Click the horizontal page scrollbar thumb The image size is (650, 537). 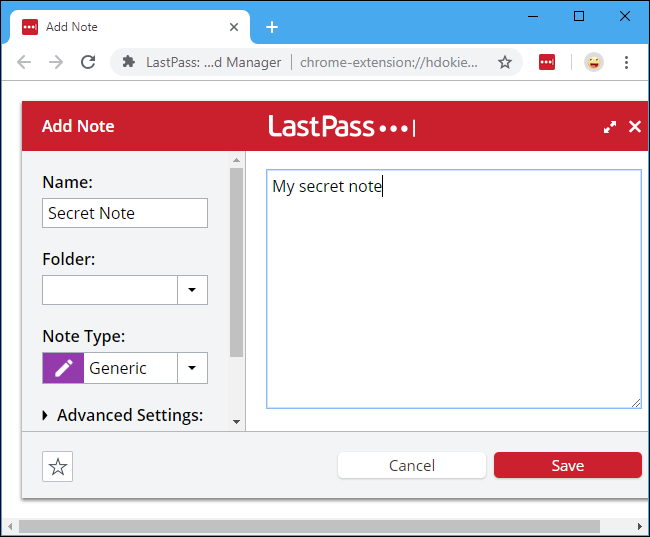point(309,527)
